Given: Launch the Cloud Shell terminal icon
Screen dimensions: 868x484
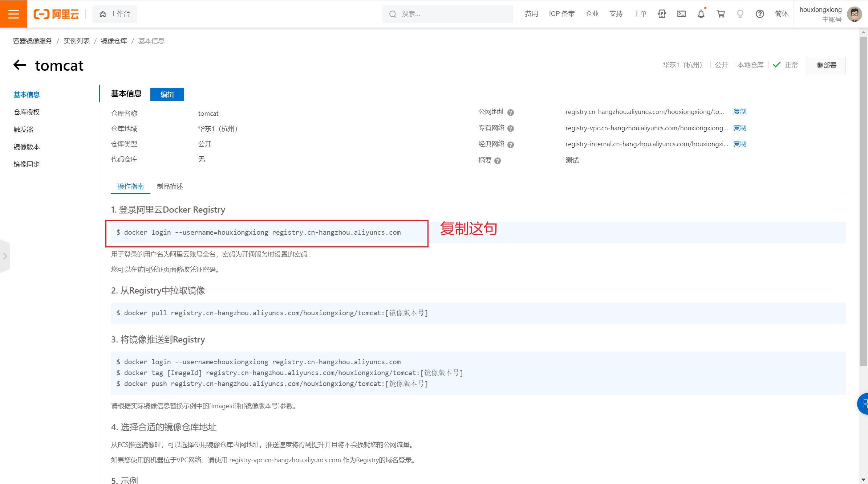Looking at the screenshot, I should coord(681,14).
